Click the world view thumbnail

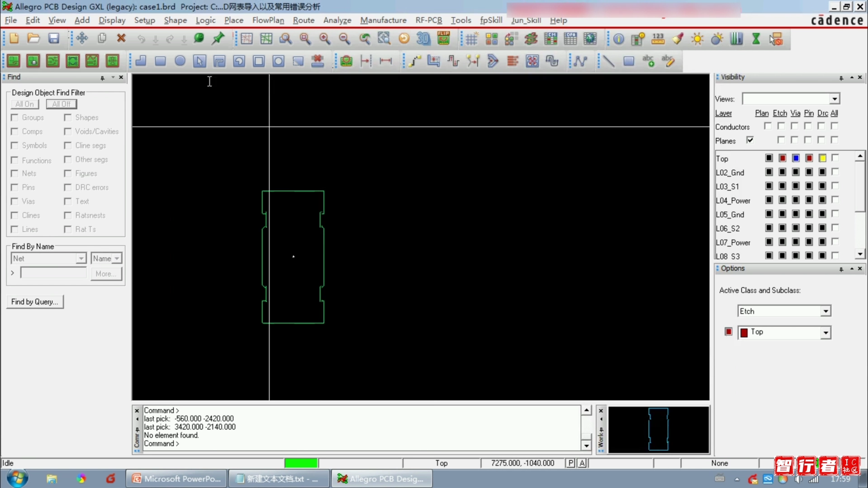pyautogui.click(x=659, y=430)
